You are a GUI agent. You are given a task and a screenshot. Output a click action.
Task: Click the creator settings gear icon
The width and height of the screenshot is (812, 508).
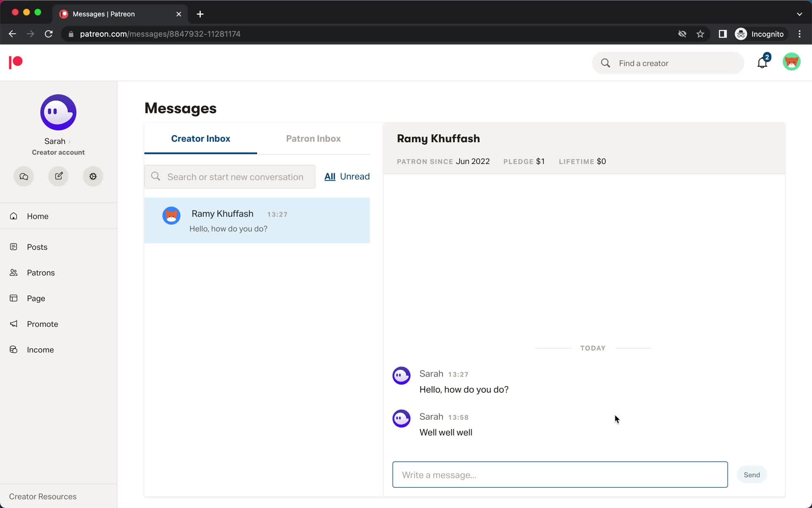(x=93, y=176)
